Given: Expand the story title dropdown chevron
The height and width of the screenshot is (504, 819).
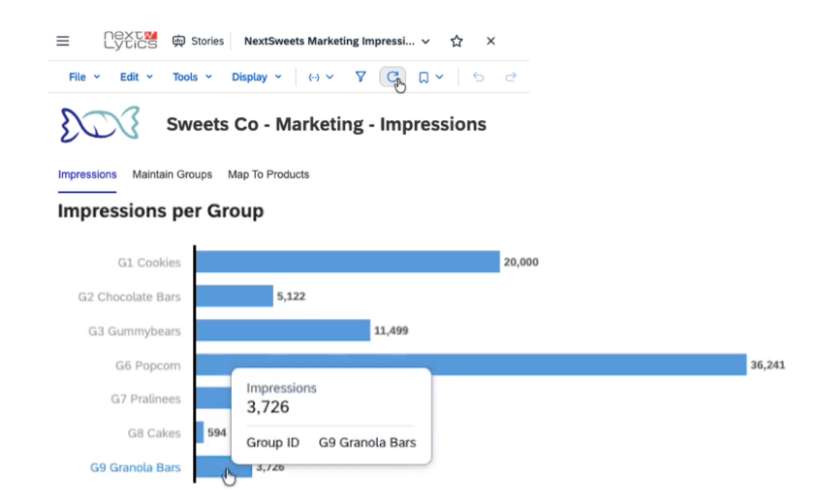Looking at the screenshot, I should click(x=425, y=42).
